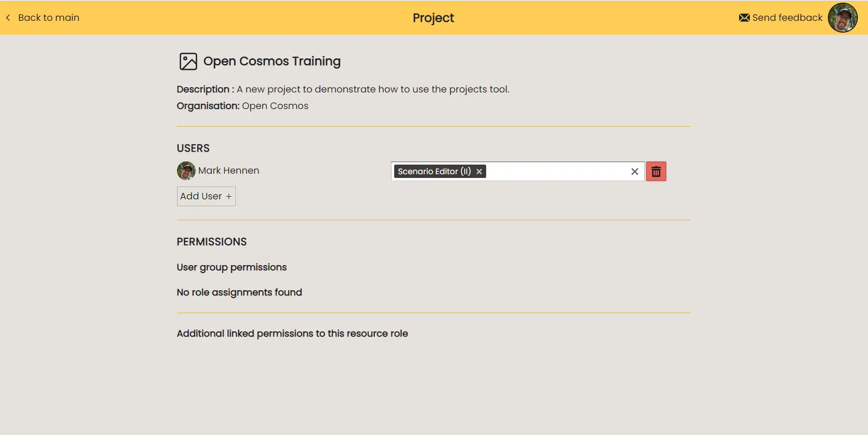This screenshot has height=435, width=868.
Task: Open the role selection dropdown field
Action: (556, 172)
